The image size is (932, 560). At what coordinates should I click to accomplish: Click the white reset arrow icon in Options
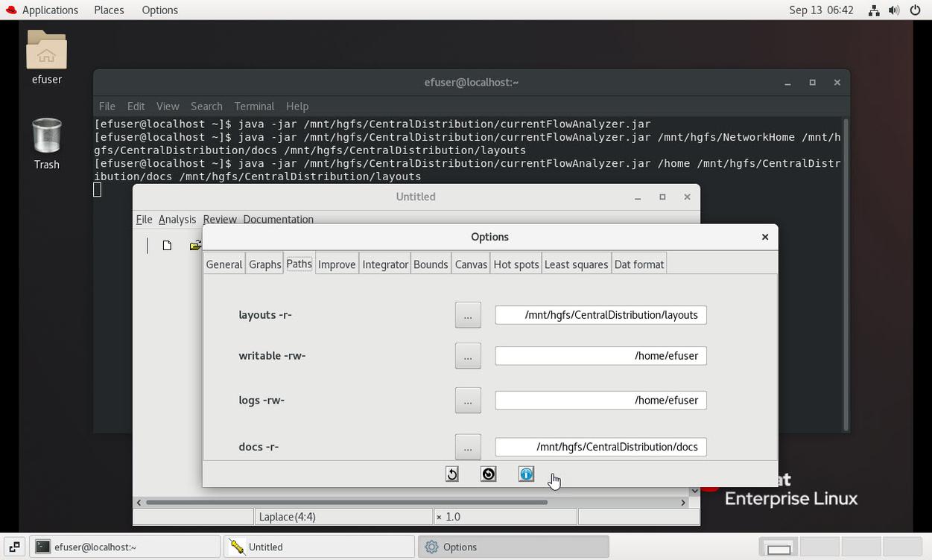point(452,474)
